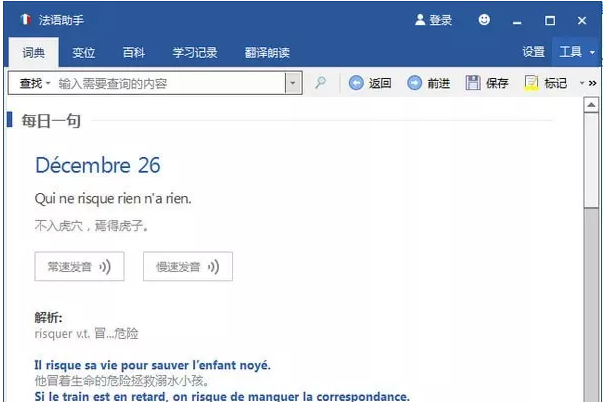Open the 工具 tools dropdown menu
The height and width of the screenshot is (402, 603).
(576, 52)
